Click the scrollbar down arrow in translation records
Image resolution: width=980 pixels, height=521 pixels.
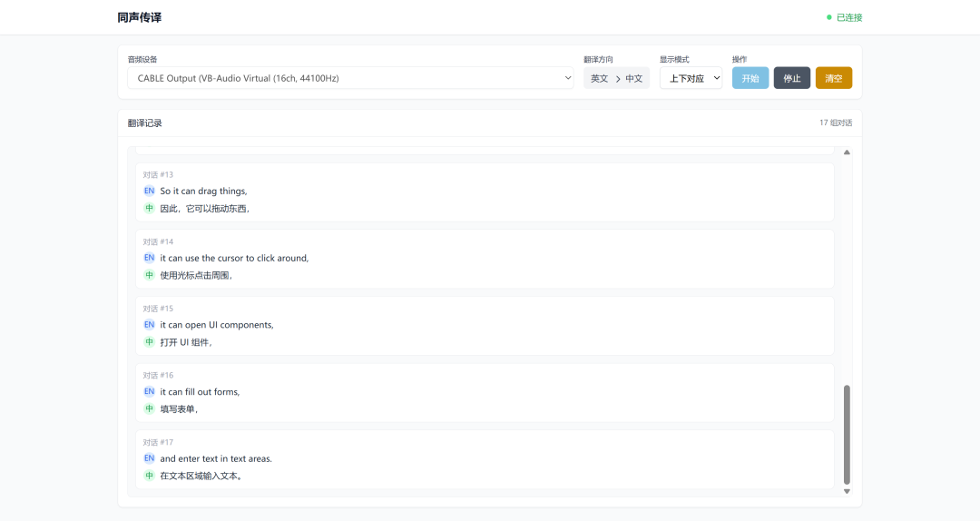847,492
